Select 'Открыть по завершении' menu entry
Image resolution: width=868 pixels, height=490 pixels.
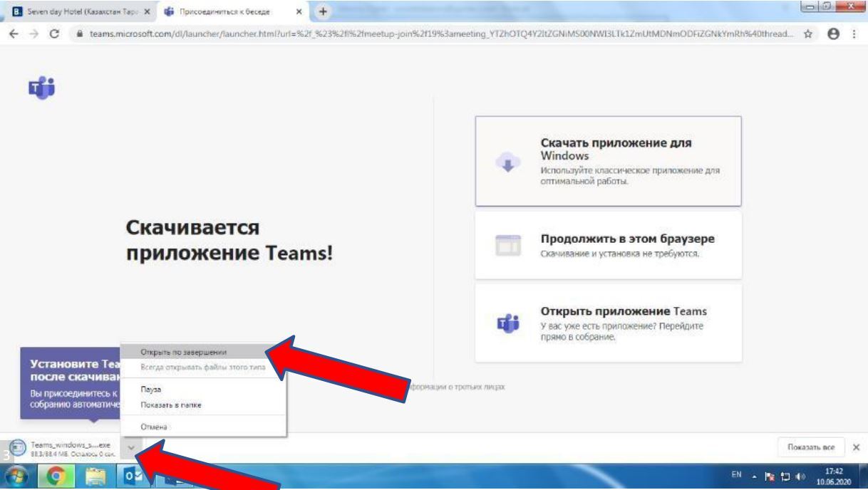pos(204,351)
